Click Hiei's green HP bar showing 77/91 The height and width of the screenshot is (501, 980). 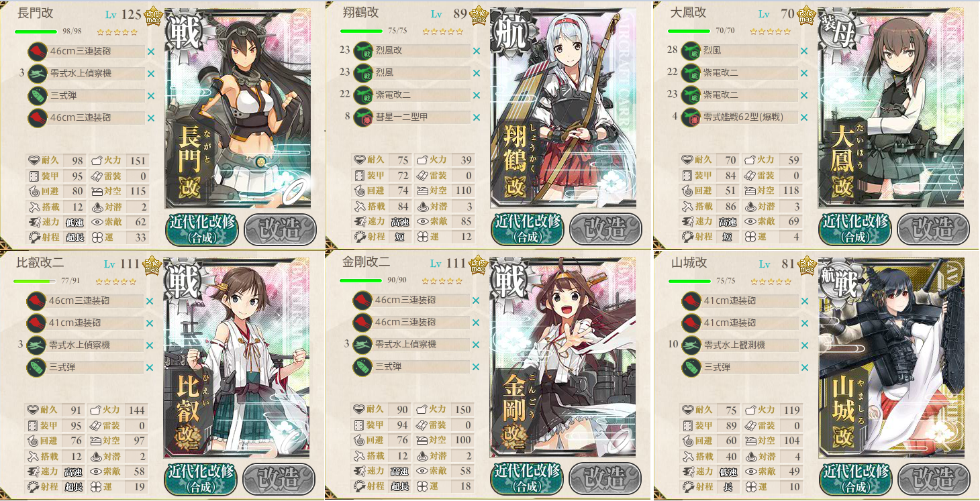pyautogui.click(x=35, y=282)
